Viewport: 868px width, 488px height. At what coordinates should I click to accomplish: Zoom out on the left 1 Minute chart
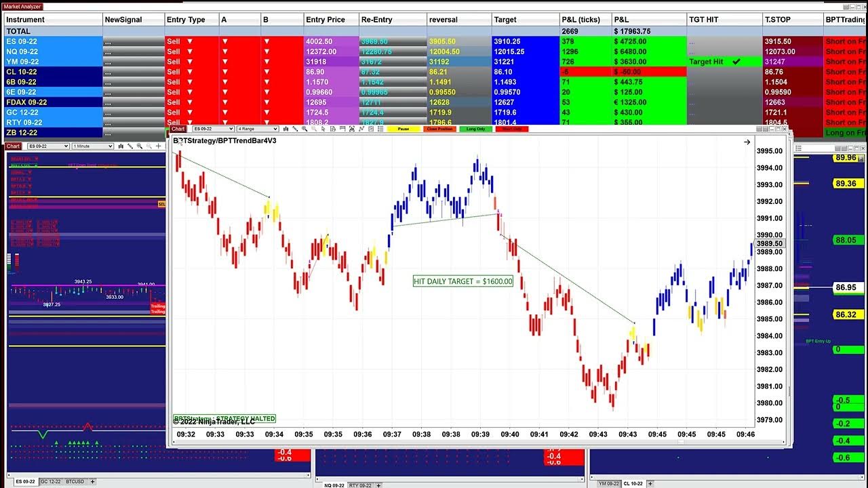(x=149, y=146)
